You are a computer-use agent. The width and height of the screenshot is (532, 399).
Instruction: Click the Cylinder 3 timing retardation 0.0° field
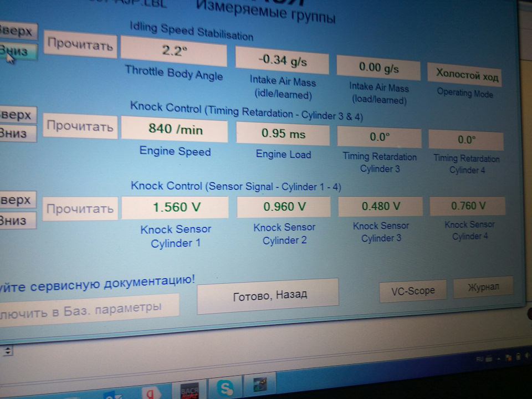(x=379, y=137)
